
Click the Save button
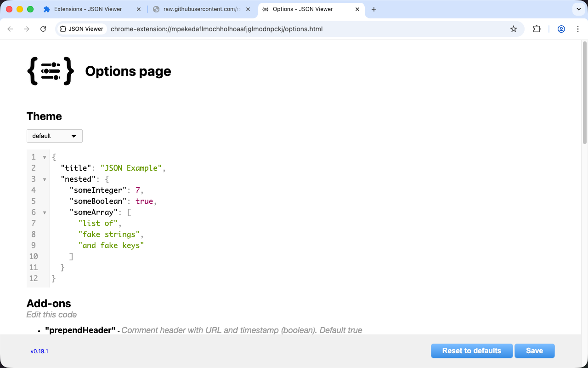tap(535, 351)
